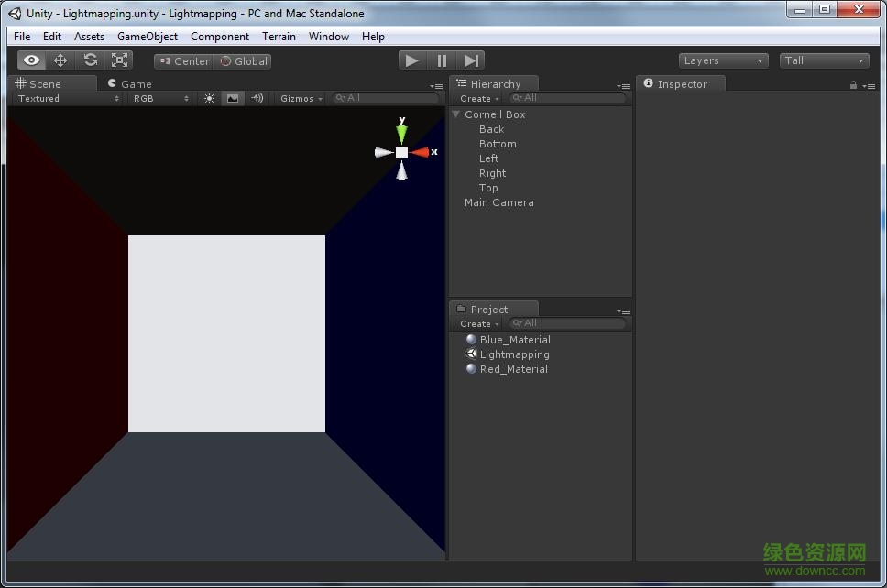Click the Create button in Hierarchy
The height and width of the screenshot is (588, 887).
(477, 98)
